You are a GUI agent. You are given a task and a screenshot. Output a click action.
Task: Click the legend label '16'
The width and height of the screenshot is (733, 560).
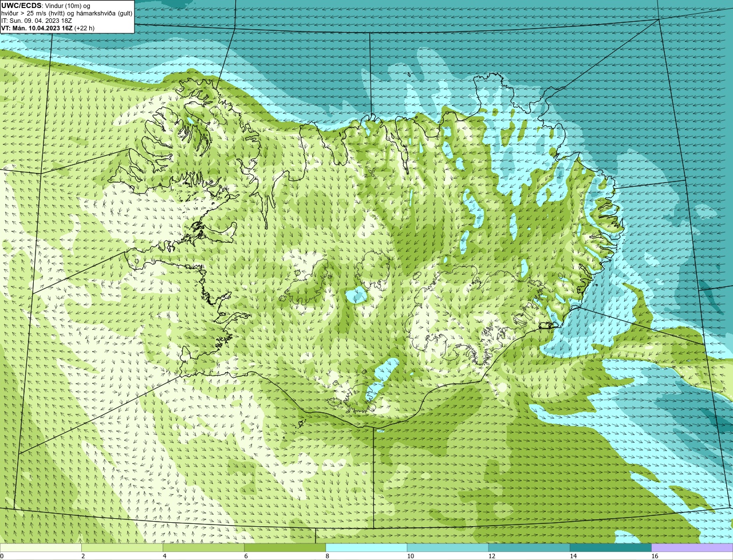tap(655, 556)
